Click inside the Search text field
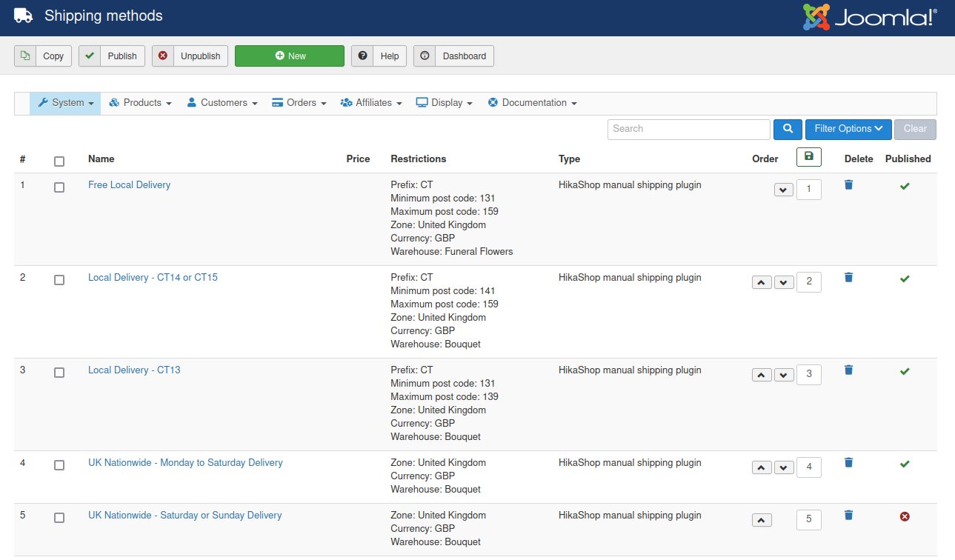This screenshot has width=955, height=560. pyautogui.click(x=688, y=129)
